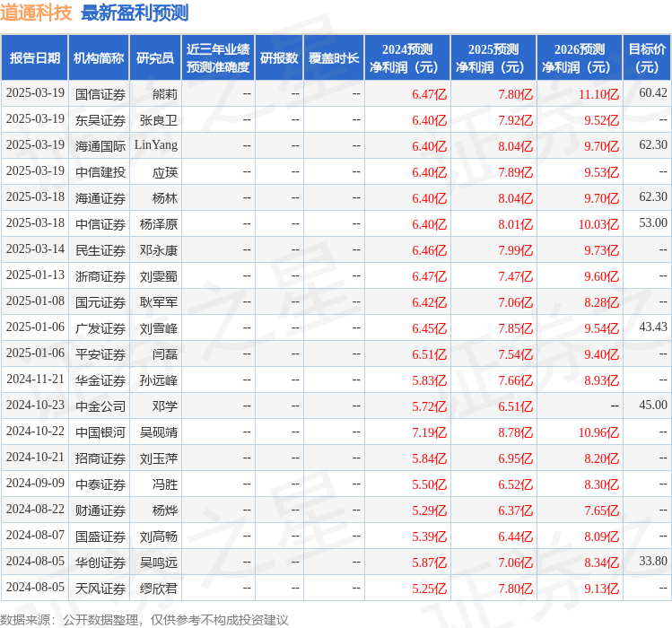Select the 报告日期 column header
Viewport: 672px width, 628px height.
pyautogui.click(x=35, y=58)
